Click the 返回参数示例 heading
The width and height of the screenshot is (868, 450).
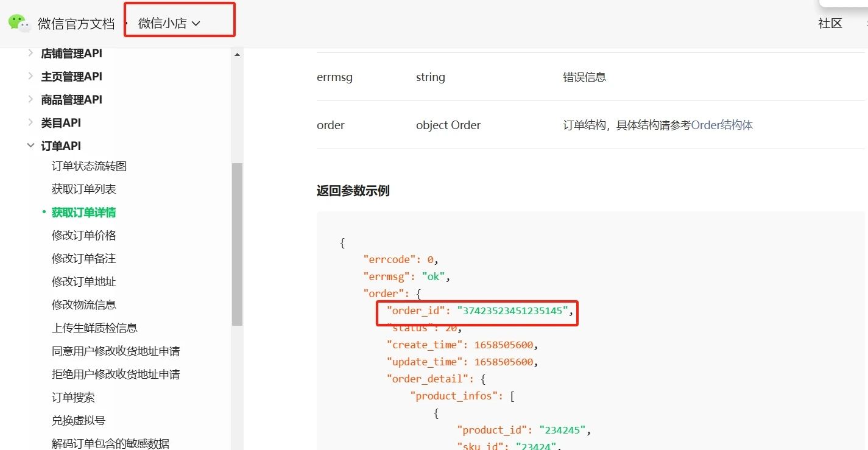[353, 191]
